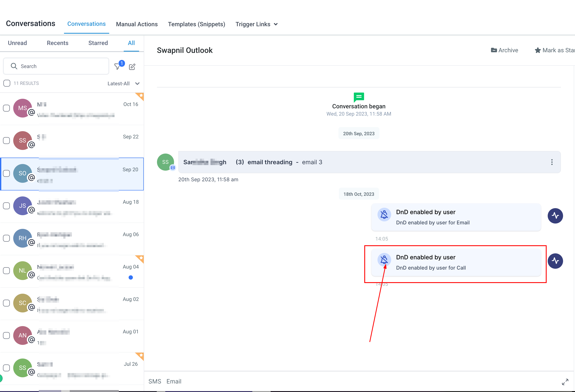
Task: Click the Archive folder icon
Action: pos(494,50)
